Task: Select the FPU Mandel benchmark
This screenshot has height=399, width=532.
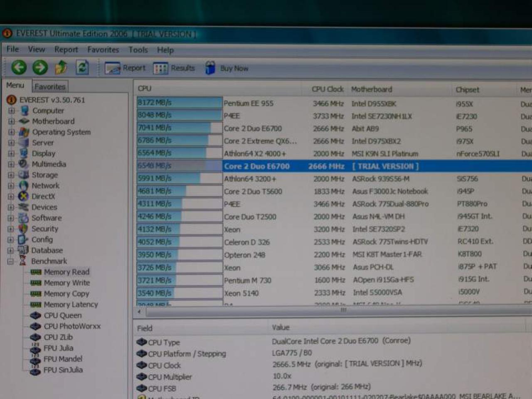Action: click(63, 359)
